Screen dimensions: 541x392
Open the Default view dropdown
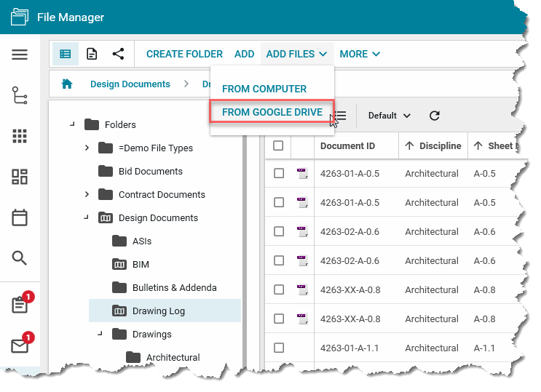(x=389, y=116)
